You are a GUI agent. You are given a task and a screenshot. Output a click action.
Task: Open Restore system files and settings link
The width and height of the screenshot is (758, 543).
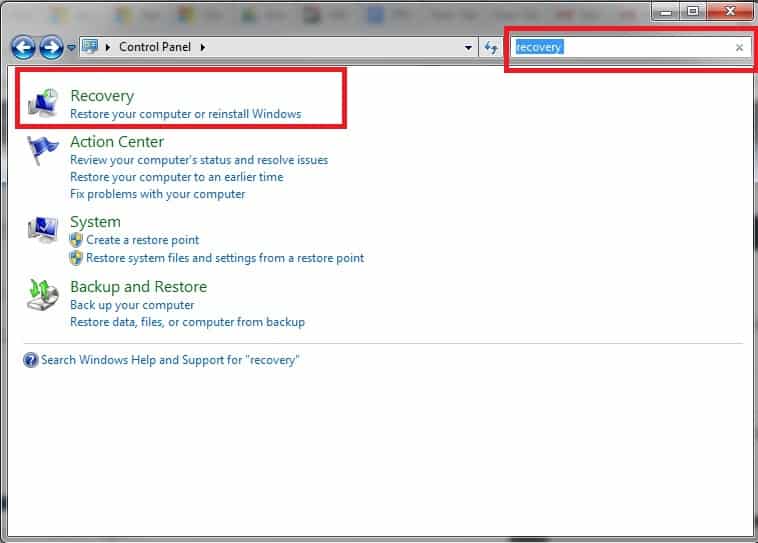pyautogui.click(x=225, y=258)
